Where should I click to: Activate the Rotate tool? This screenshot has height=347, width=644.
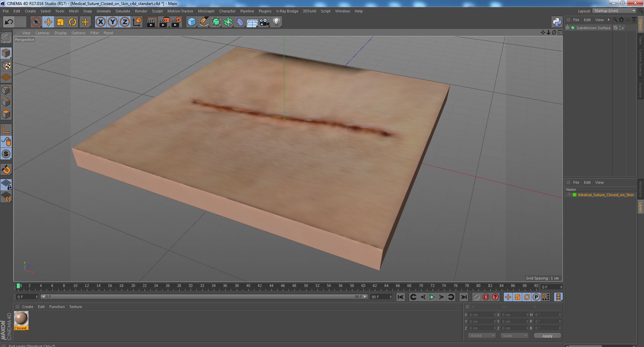coord(72,22)
